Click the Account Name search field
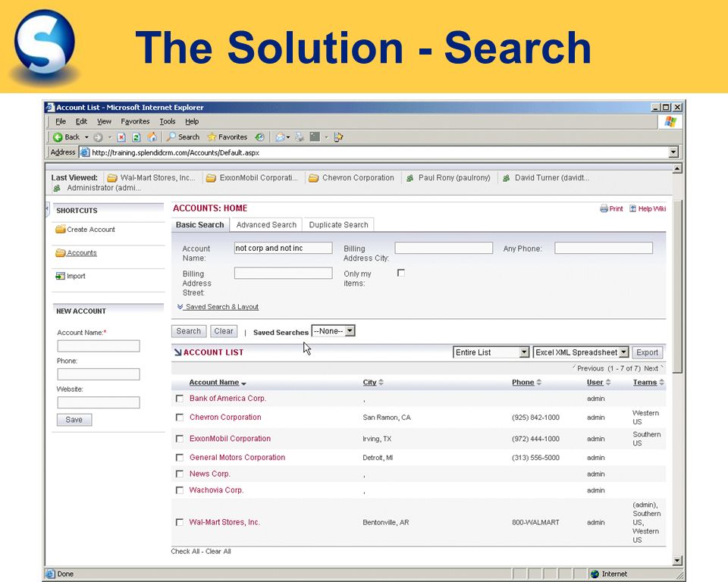 coord(283,248)
